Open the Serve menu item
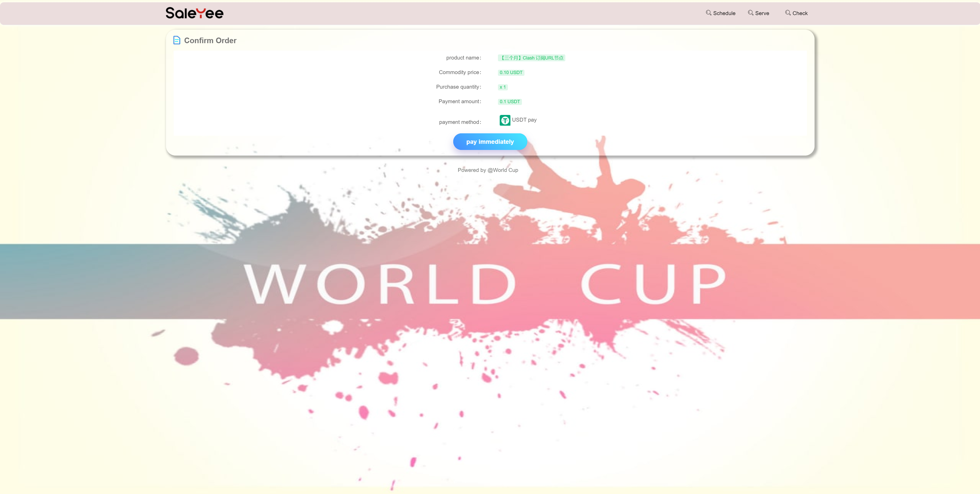 (x=762, y=13)
